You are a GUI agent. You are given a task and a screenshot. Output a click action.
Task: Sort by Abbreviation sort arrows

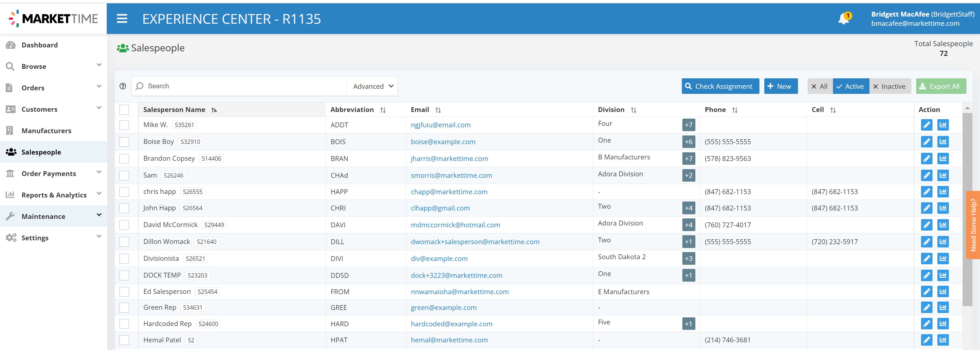coord(383,110)
